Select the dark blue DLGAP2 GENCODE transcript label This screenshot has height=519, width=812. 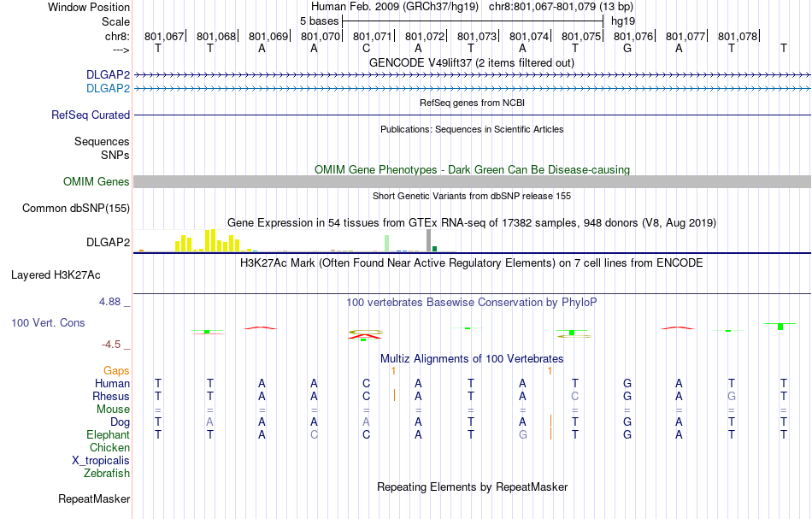click(108, 74)
